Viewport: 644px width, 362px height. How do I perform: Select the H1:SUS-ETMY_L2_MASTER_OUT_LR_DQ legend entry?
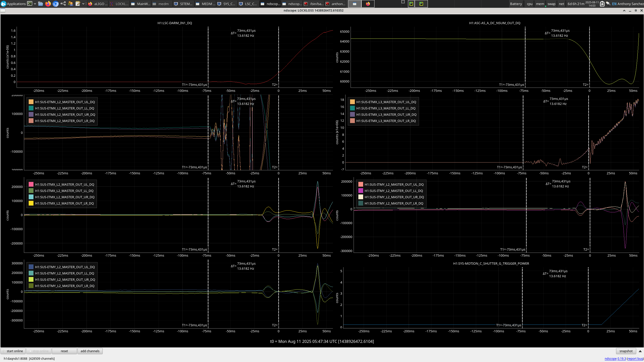point(65,286)
